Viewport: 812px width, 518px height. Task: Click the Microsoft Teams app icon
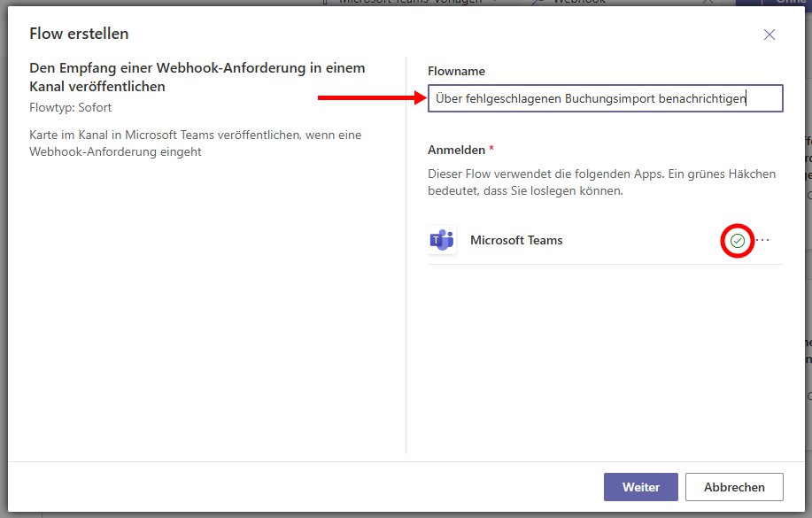click(x=441, y=240)
